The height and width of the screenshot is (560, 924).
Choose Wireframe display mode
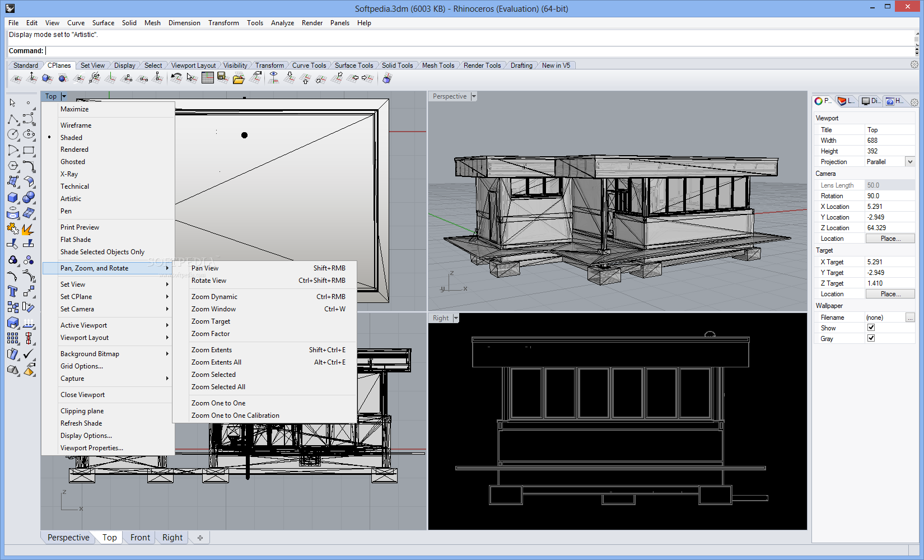(108, 125)
